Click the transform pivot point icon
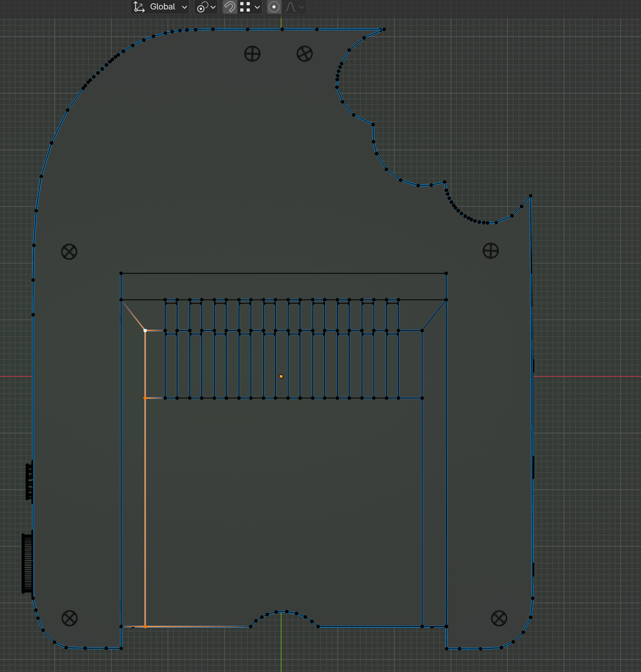 pos(203,7)
